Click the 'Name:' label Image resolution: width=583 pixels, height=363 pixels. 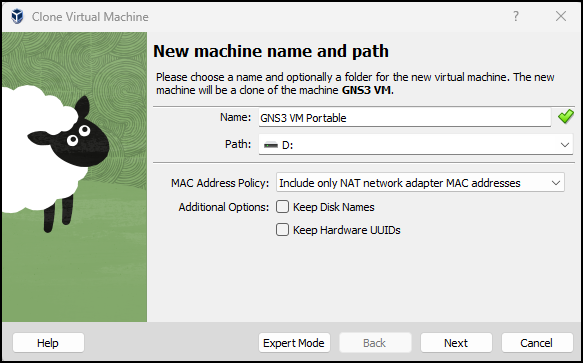point(235,117)
